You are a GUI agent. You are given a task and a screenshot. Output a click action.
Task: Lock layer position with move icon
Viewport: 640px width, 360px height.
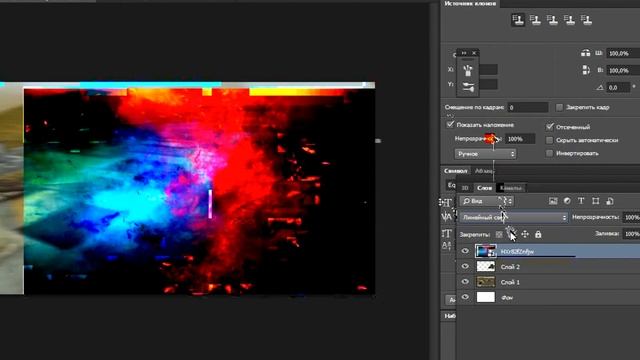click(525, 234)
